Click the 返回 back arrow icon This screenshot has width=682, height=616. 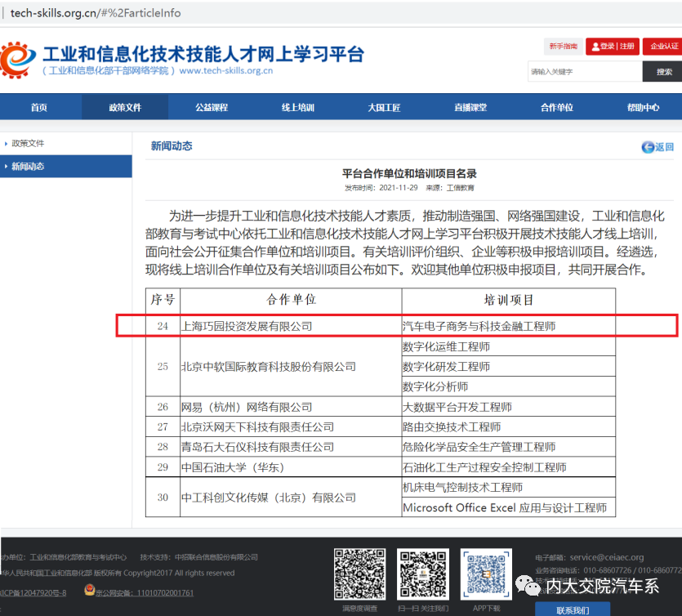coord(648,147)
